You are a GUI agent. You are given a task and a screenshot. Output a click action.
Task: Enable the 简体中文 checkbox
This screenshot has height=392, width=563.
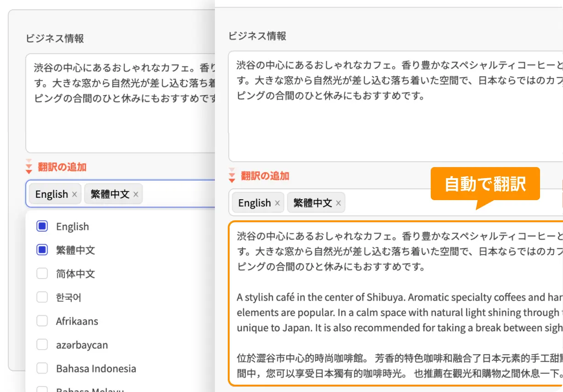(x=42, y=274)
